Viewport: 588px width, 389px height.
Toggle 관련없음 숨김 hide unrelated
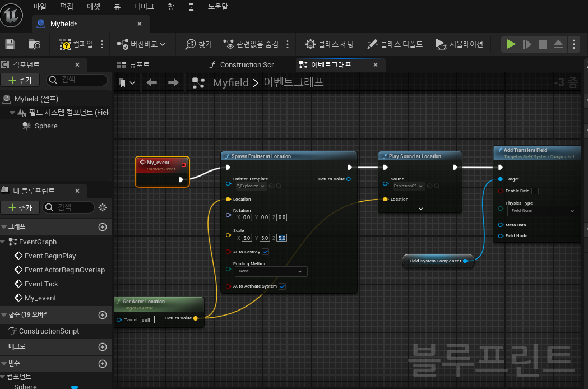point(251,44)
